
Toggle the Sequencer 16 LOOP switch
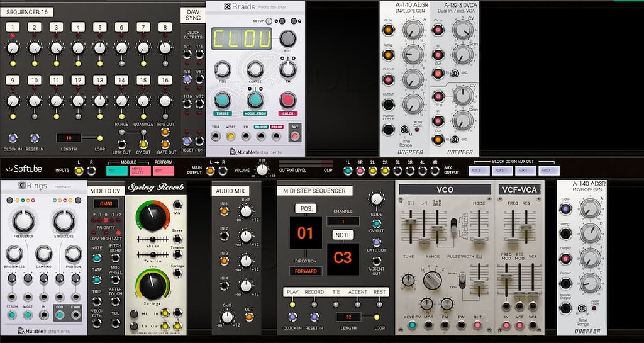100,138
